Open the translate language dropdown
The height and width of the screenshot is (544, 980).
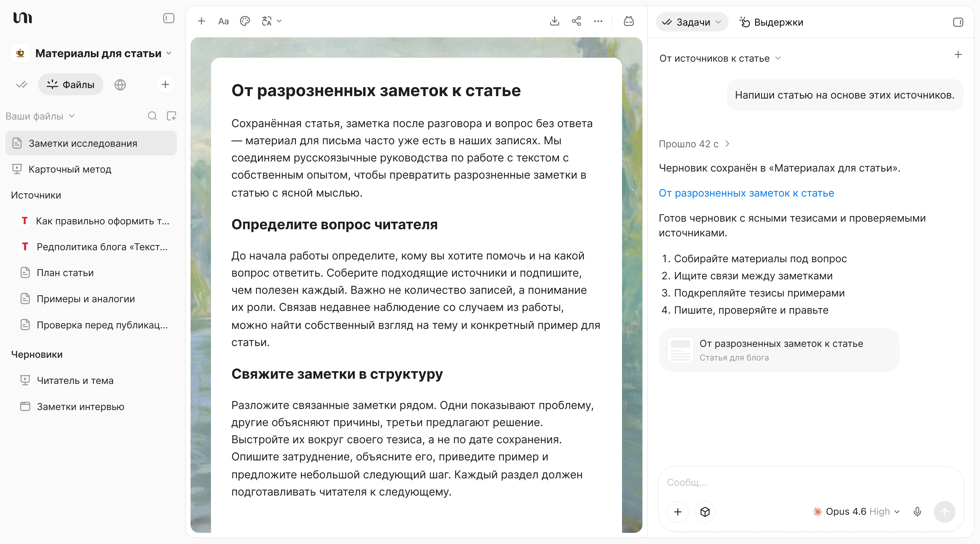[x=272, y=21]
